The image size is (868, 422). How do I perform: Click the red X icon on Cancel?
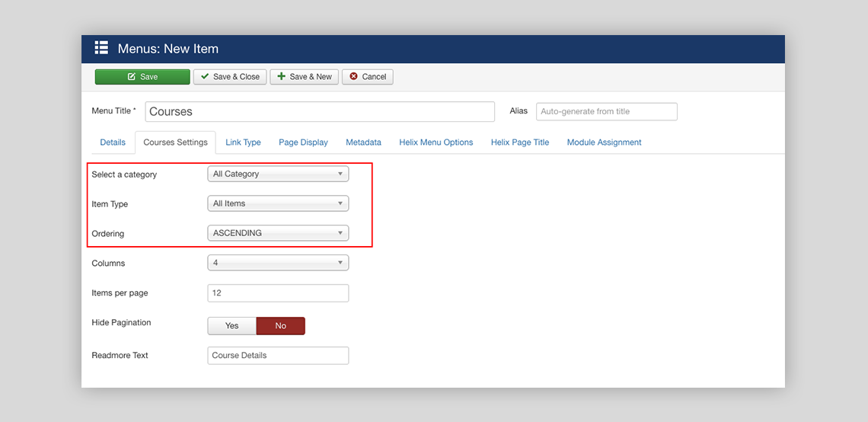click(x=353, y=77)
